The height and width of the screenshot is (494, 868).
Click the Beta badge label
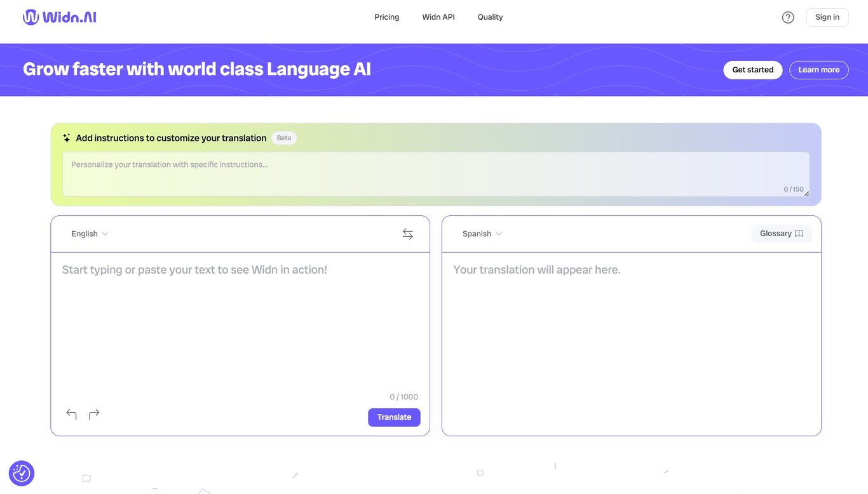284,137
